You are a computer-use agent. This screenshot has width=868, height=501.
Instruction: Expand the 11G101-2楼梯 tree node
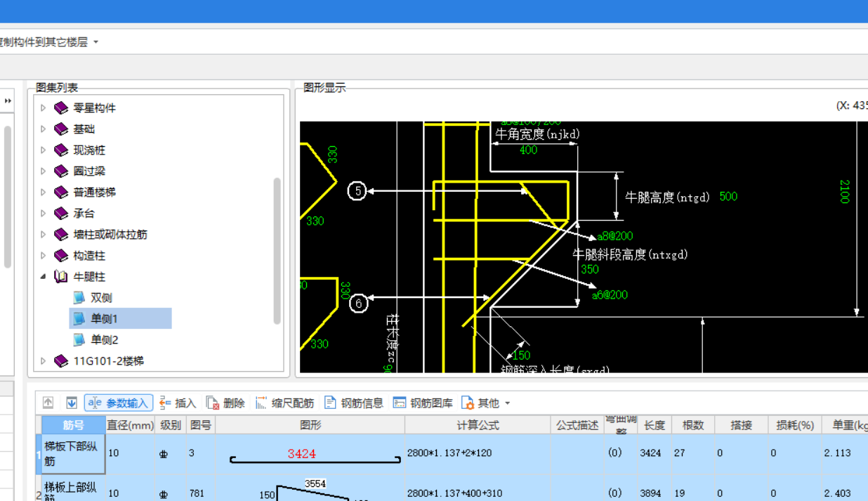[x=43, y=361]
